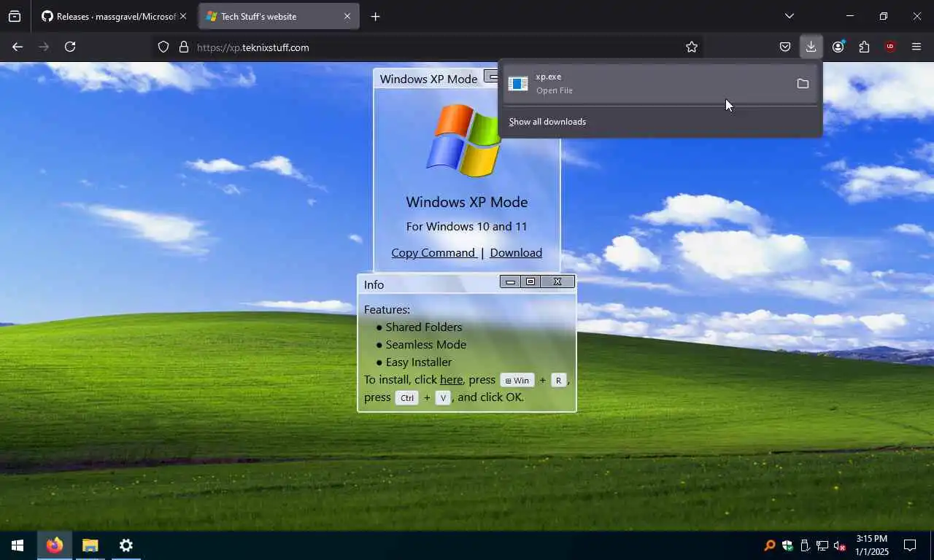Viewport: 934px width, 560px height.
Task: Open the Extensions puzzle icon
Action: [x=864, y=47]
